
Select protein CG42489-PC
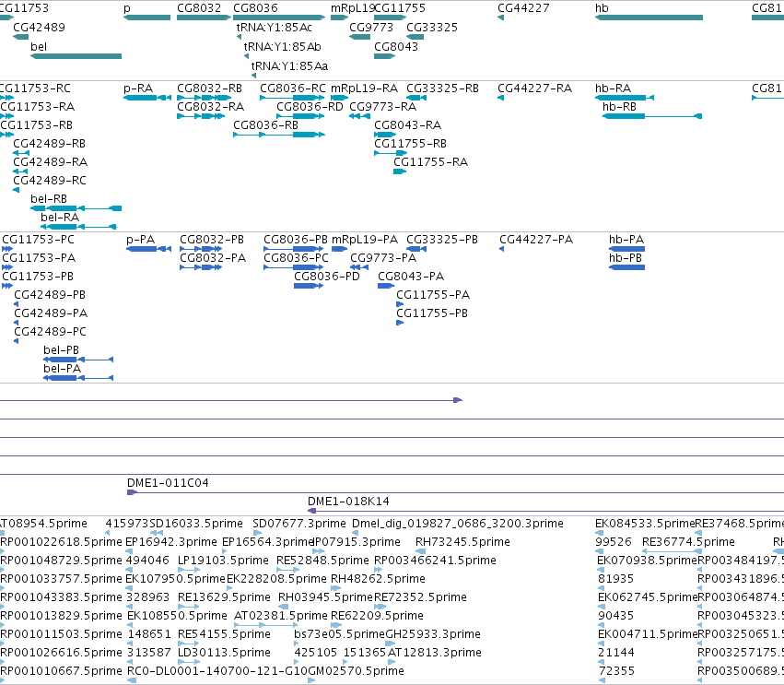50,332
